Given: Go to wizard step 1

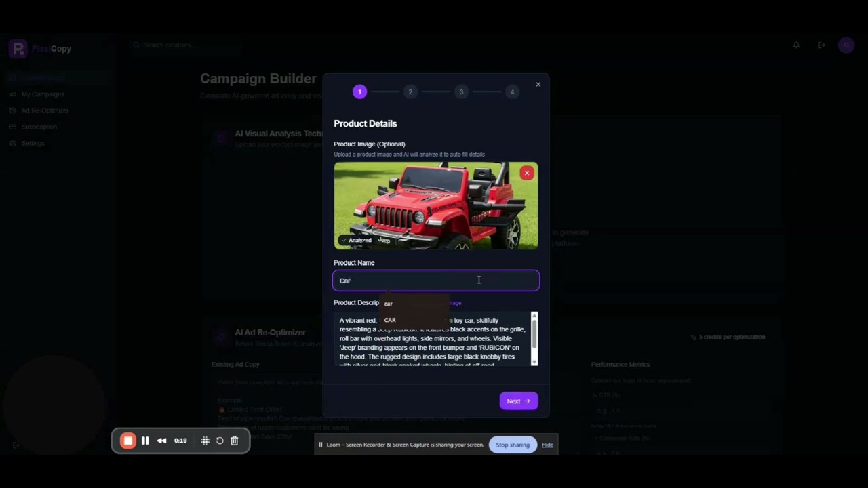Looking at the screenshot, I should point(359,91).
